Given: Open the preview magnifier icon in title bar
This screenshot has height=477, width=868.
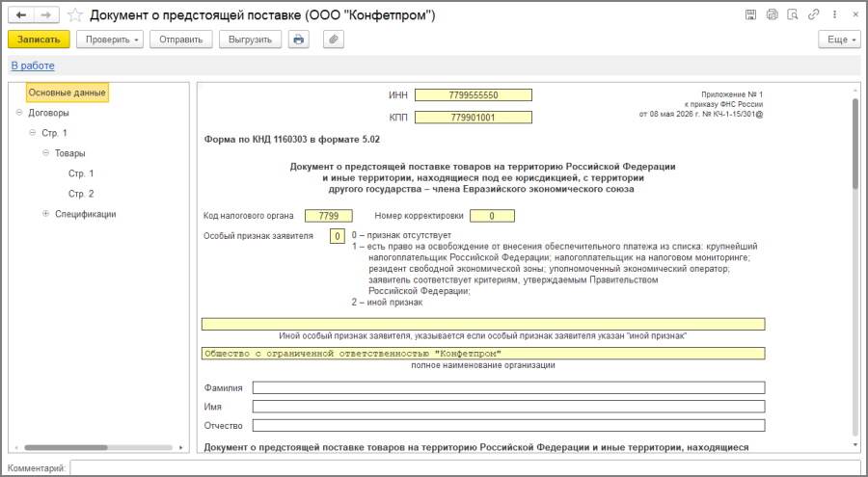Looking at the screenshot, I should pyautogui.click(x=793, y=15).
